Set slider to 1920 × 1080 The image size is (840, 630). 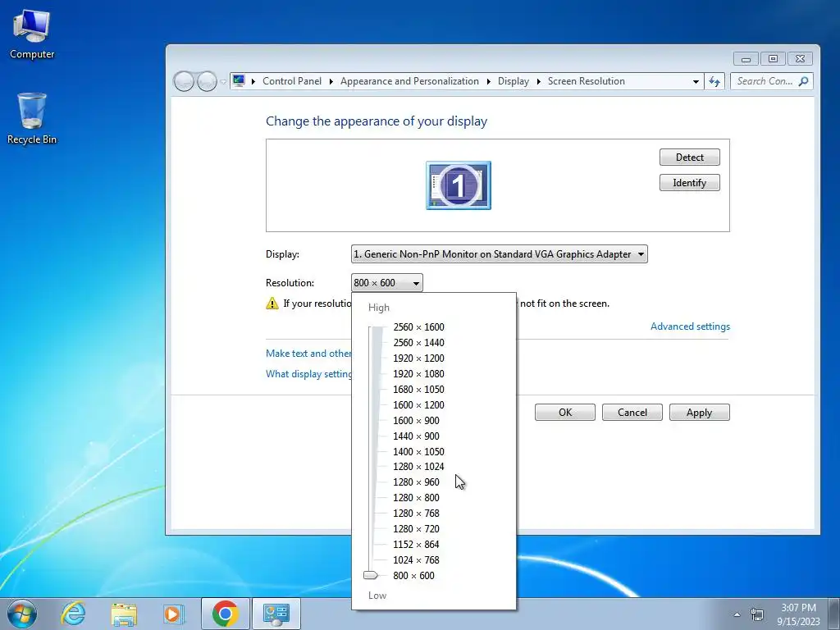(418, 373)
